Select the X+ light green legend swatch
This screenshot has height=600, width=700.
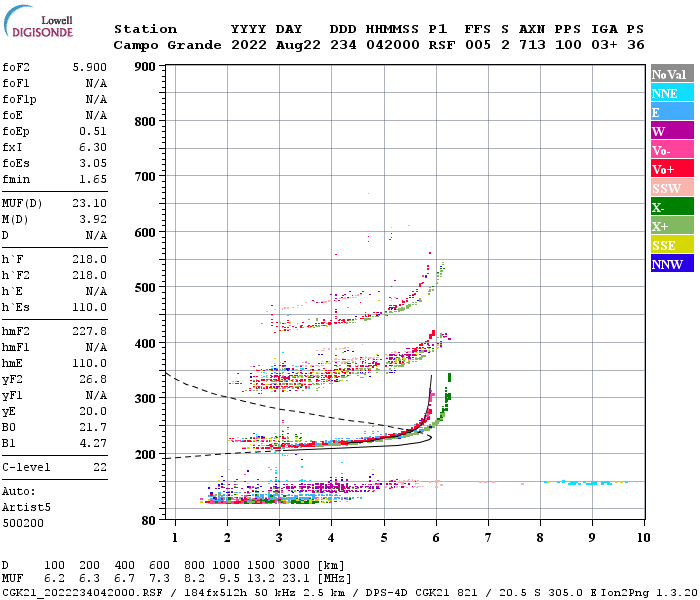672,225
